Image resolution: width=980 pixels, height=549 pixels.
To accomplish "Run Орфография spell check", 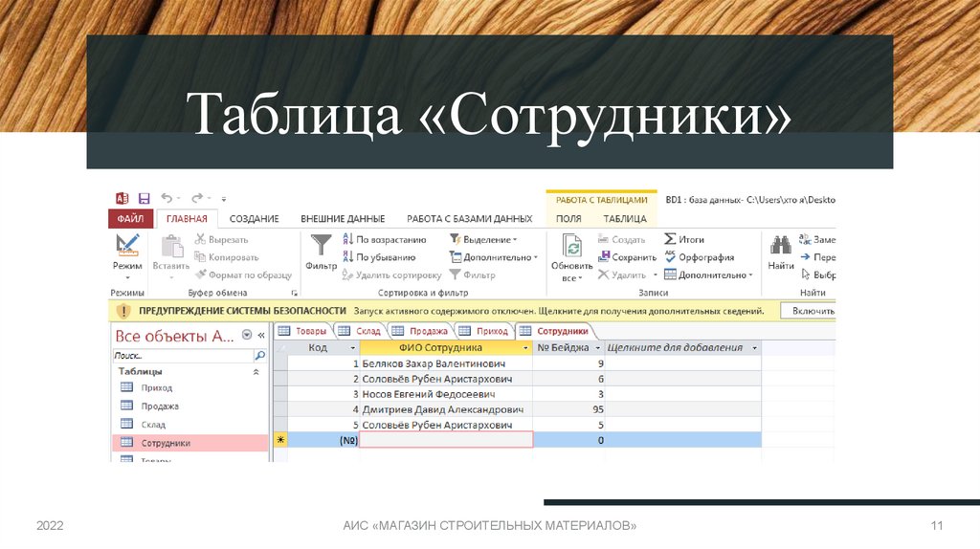I will point(699,256).
